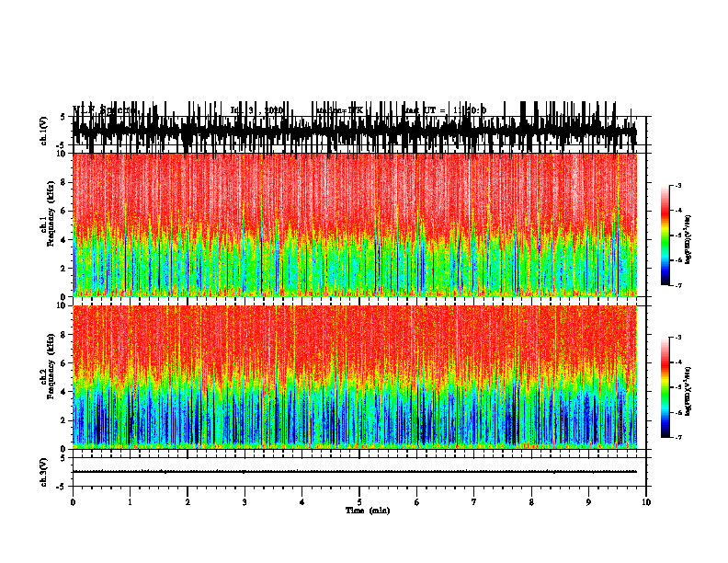The width and height of the screenshot is (728, 563).
Task: Click time axis tick label '9'
Action: 588,502
